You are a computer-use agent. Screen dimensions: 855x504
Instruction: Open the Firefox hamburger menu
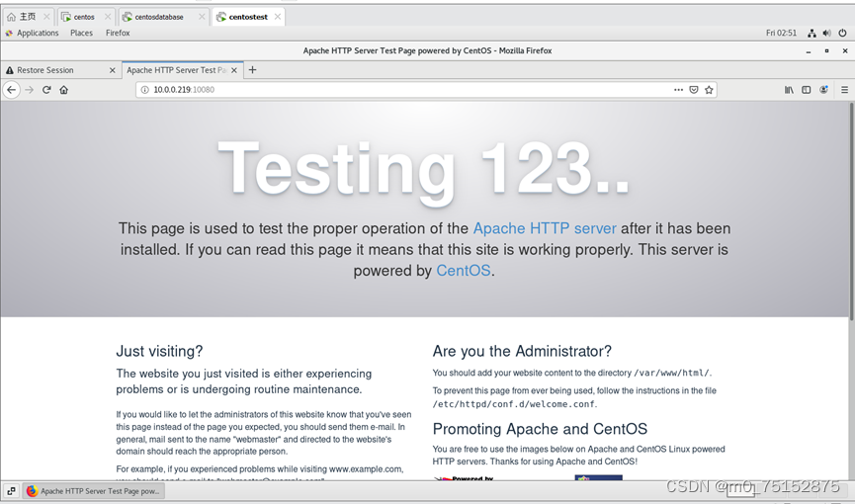point(845,90)
